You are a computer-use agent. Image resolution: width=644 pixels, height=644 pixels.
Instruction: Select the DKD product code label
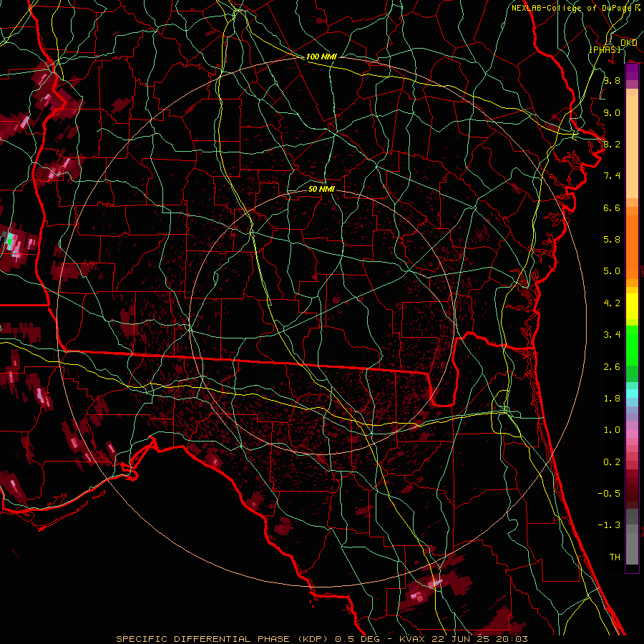click(628, 43)
